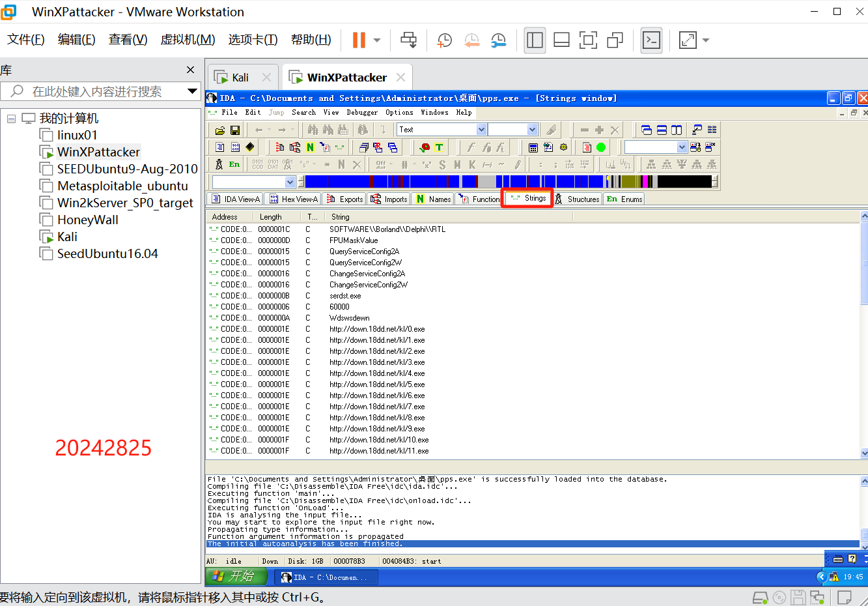Click the Windows XP 开始 Start button
The width and height of the screenshot is (868, 606).
(x=236, y=577)
